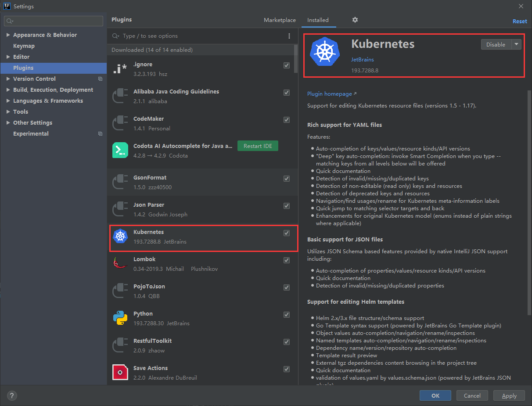Viewport: 532px width, 406px height.
Task: Focus the settings search field
Action: click(54, 21)
